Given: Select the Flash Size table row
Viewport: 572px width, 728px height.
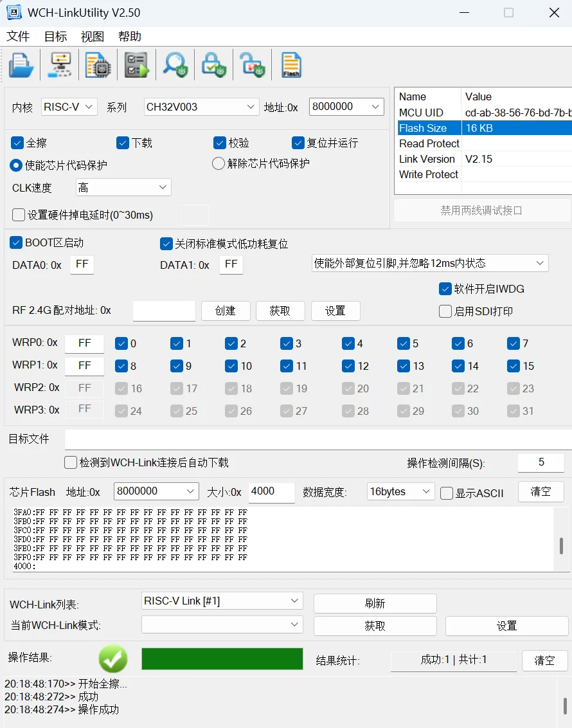Looking at the screenshot, I should 485,128.
